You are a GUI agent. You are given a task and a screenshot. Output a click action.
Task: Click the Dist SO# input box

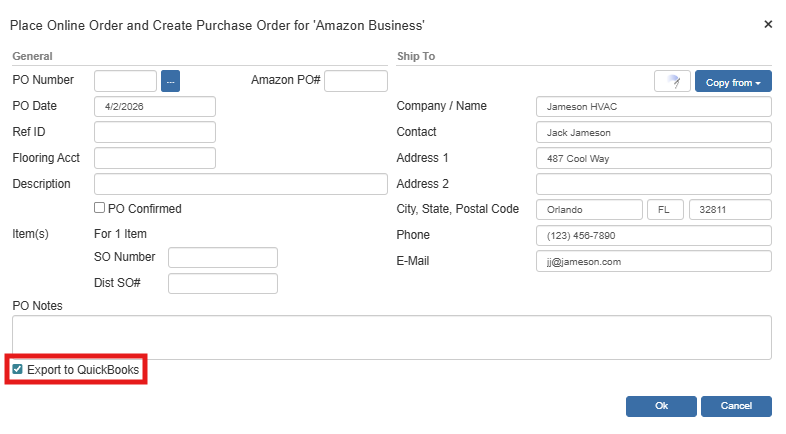(222, 283)
